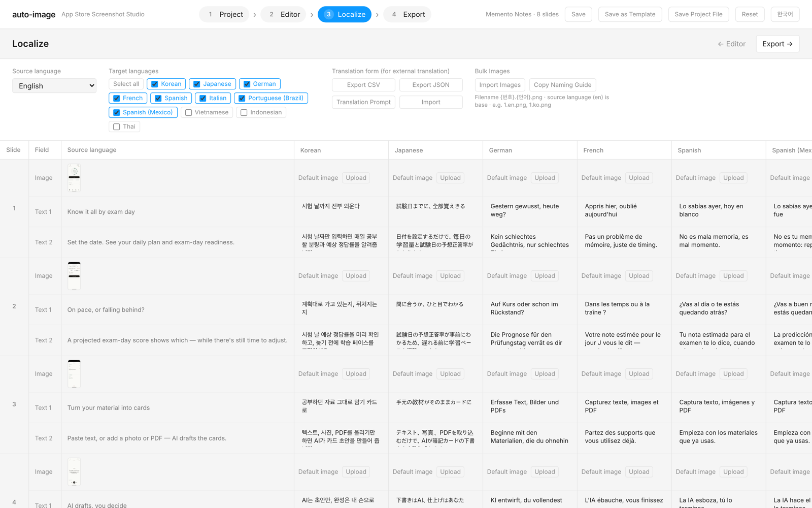
Task: Open Translation Prompt
Action: pyautogui.click(x=363, y=102)
